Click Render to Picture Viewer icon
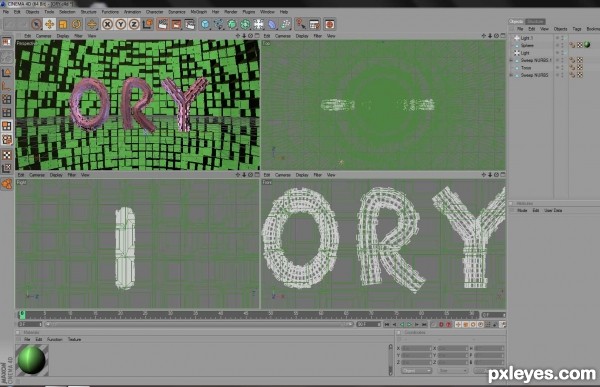Viewport: 600px width, 387px height. (176, 24)
